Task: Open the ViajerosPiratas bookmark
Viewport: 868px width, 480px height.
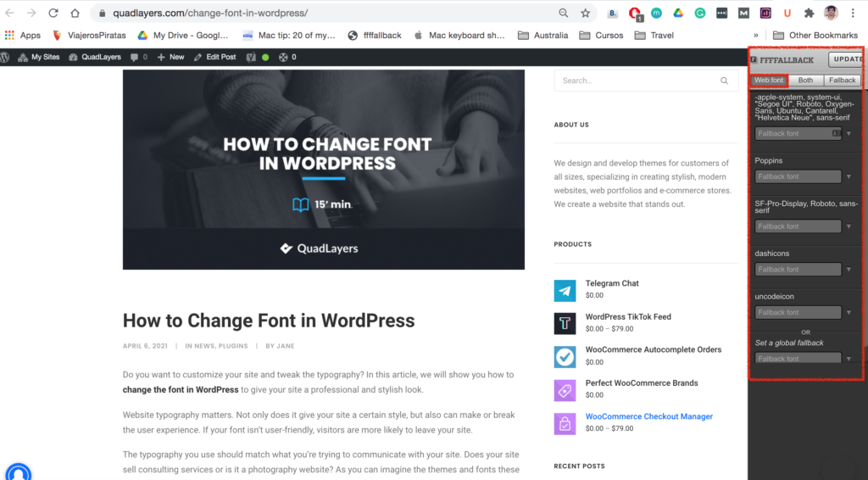Action: click(89, 35)
